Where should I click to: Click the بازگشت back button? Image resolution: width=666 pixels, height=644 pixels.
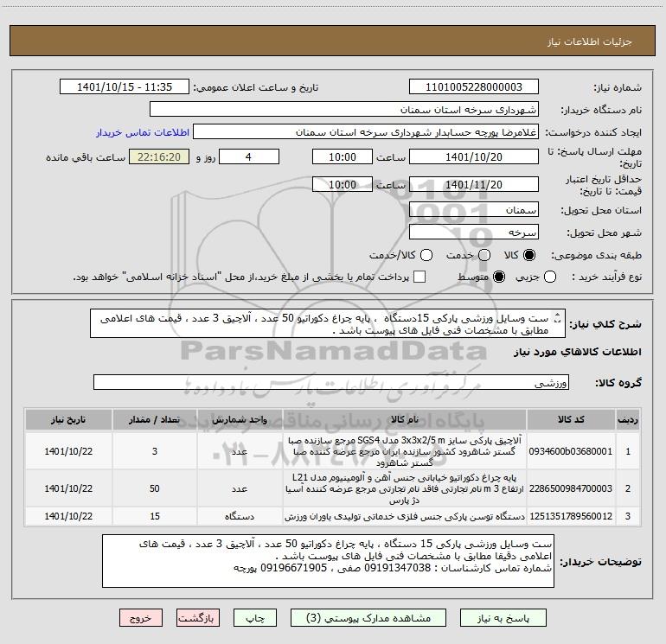point(198,618)
